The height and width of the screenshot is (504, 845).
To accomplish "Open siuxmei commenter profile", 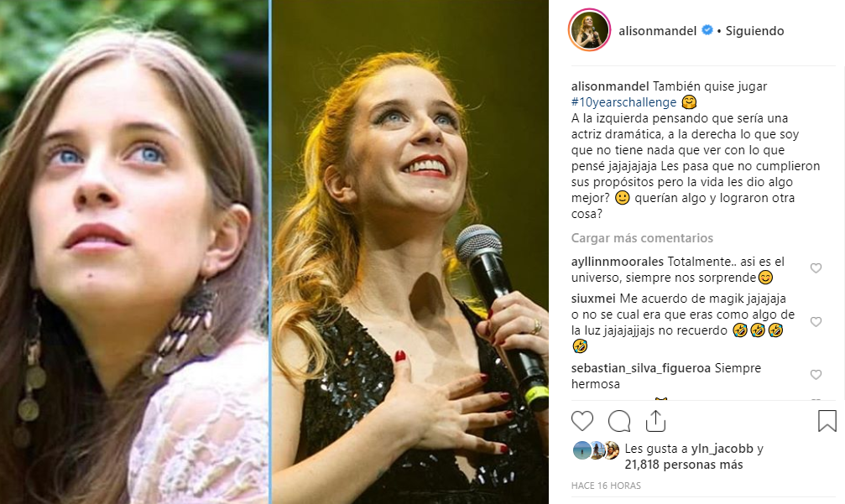I will (x=592, y=299).
